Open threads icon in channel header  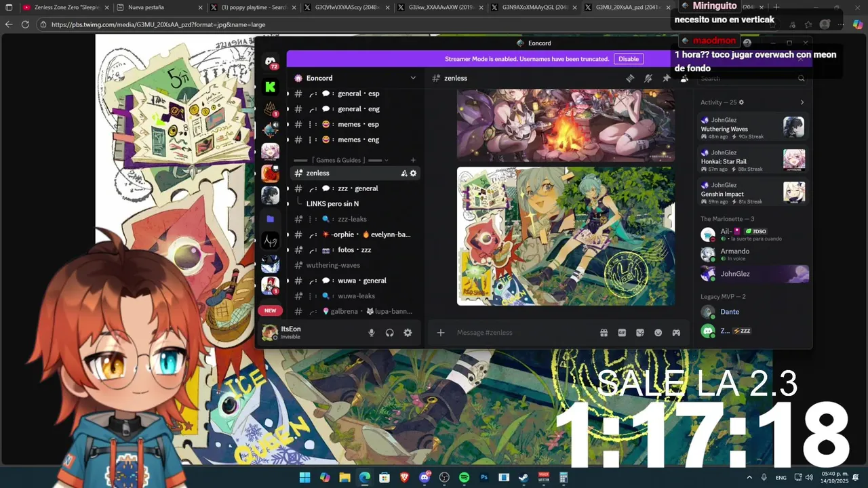point(630,78)
